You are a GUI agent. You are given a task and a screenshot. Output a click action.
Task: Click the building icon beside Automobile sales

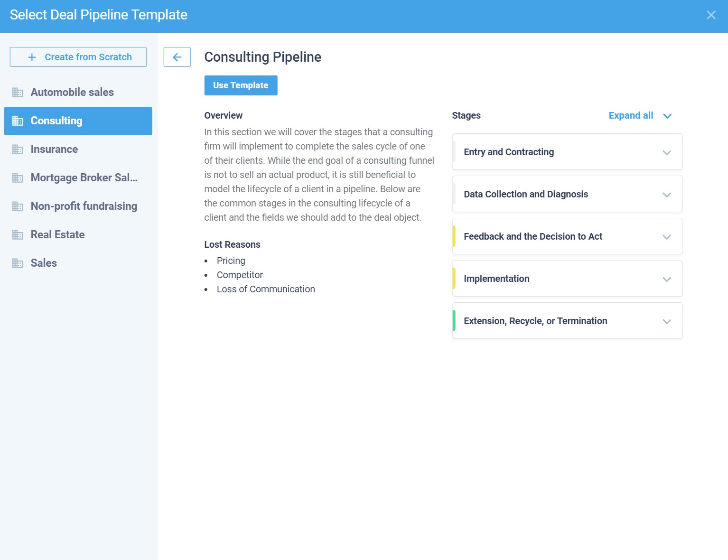[18, 93]
